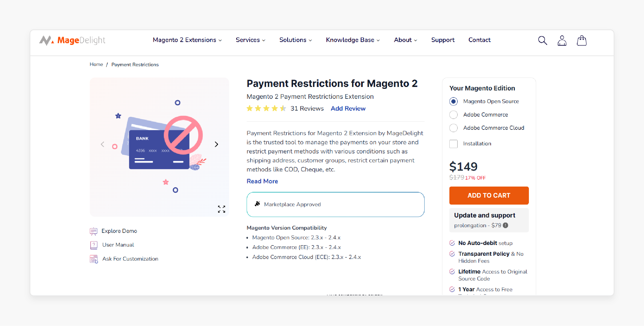The image size is (644, 326).
Task: Click the No Auto-debit checkmark icon
Action: (x=452, y=243)
